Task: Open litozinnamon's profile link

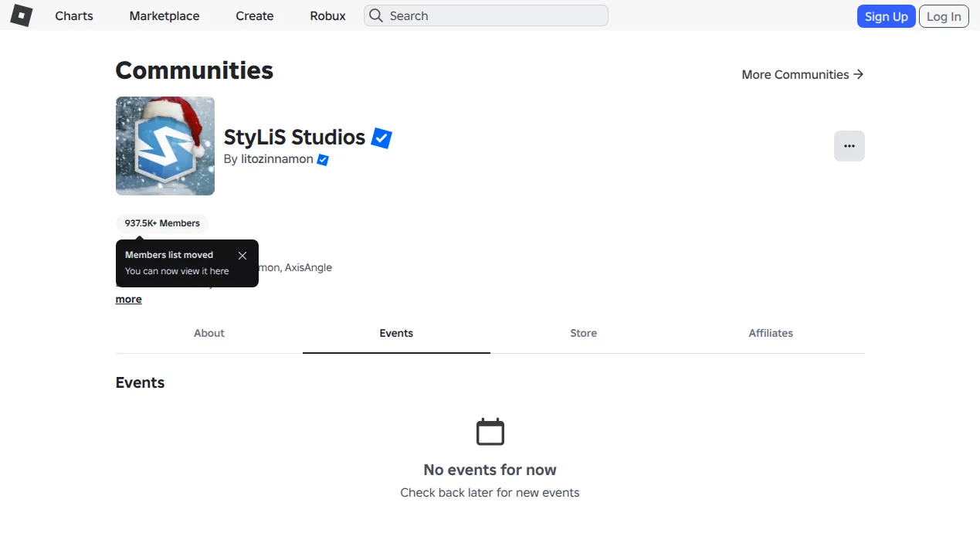Action: tap(277, 159)
